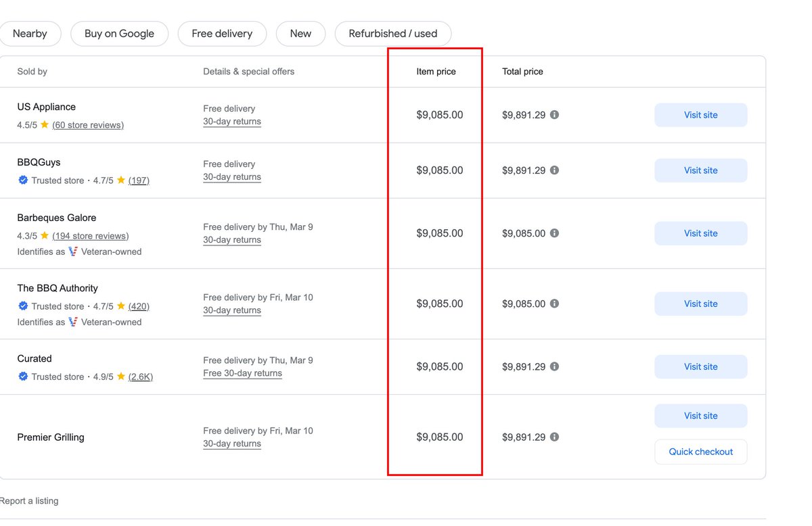Show total price info for Premier Grilling
This screenshot has width=812, height=526.
pos(554,437)
